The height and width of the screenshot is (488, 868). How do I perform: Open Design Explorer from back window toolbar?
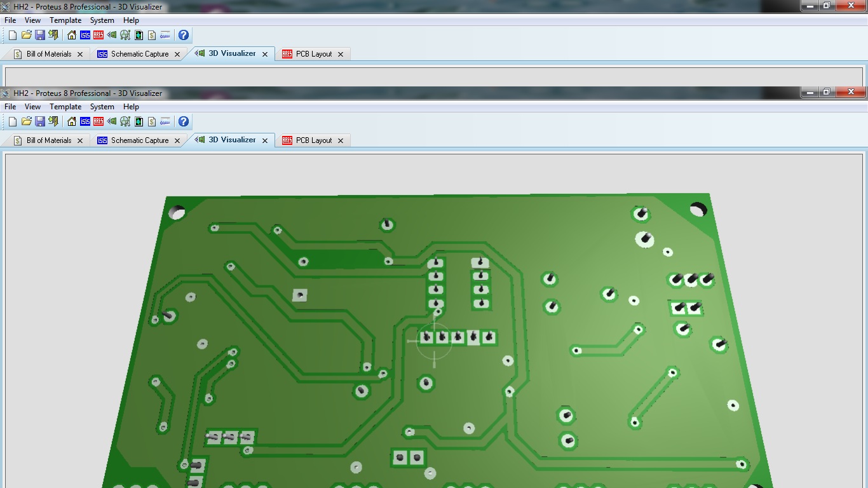coord(125,35)
